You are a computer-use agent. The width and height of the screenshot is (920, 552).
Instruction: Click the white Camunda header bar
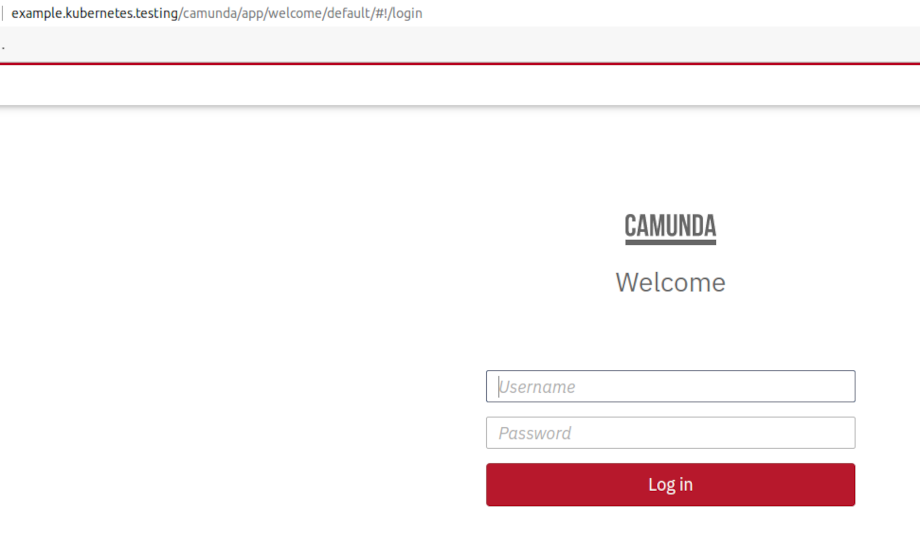[x=460, y=84]
